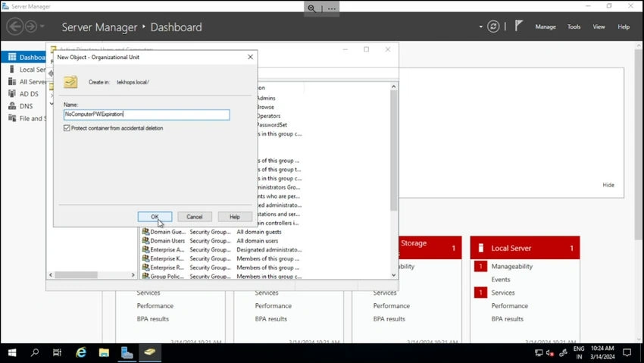Click the ENG IN language indicator

[x=579, y=352]
